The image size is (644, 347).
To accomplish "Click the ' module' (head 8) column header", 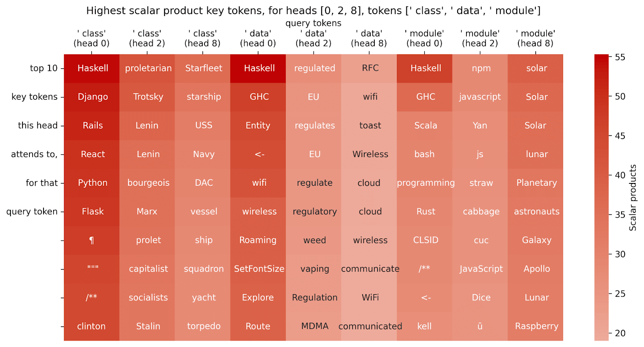I will [535, 38].
